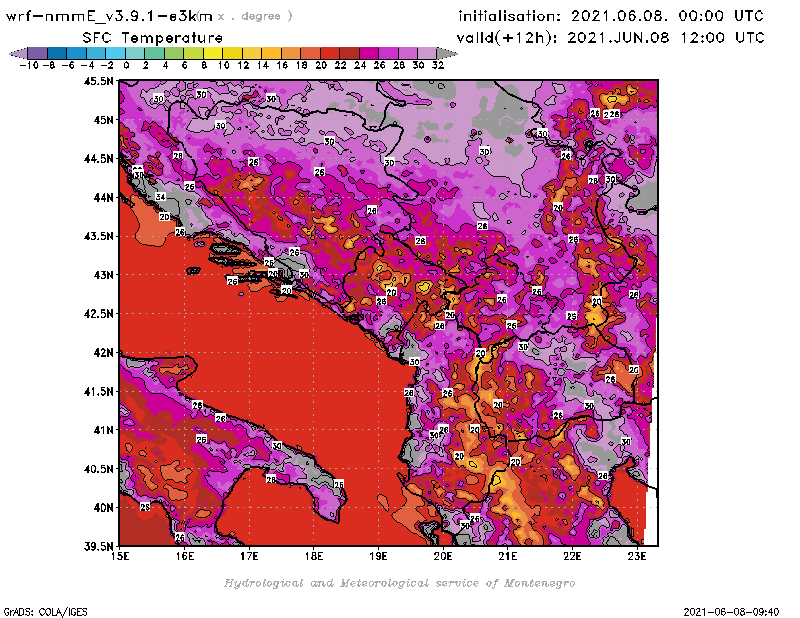Click the purple swatch between -10 and -8
This screenshot has height=618, width=800.
pyautogui.click(x=38, y=53)
